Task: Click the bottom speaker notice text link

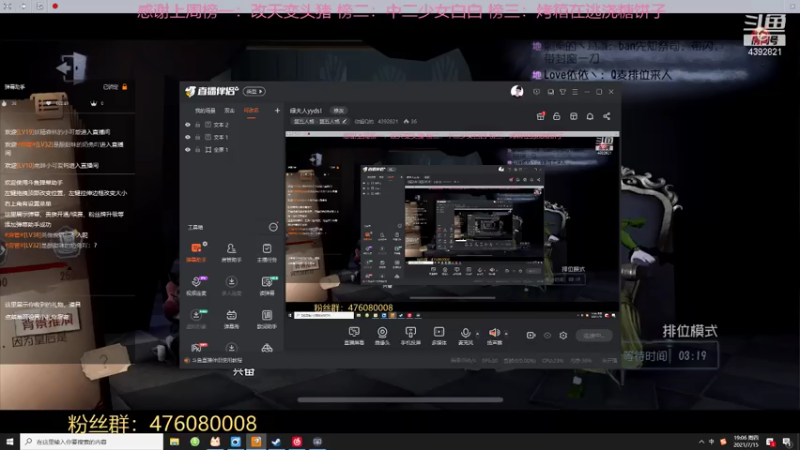Action: (x=217, y=360)
